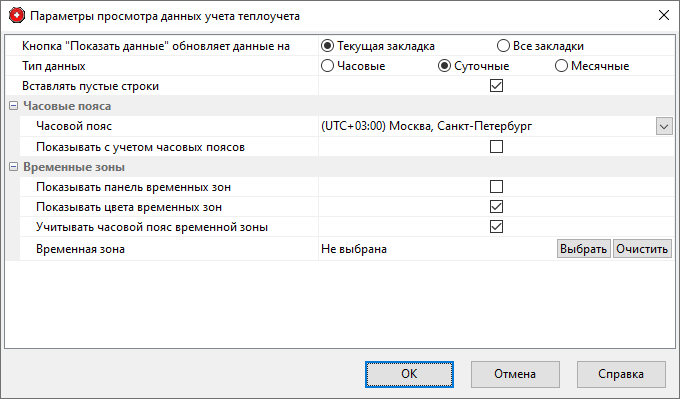
Task: Click the "Выбрать" button
Action: (584, 249)
